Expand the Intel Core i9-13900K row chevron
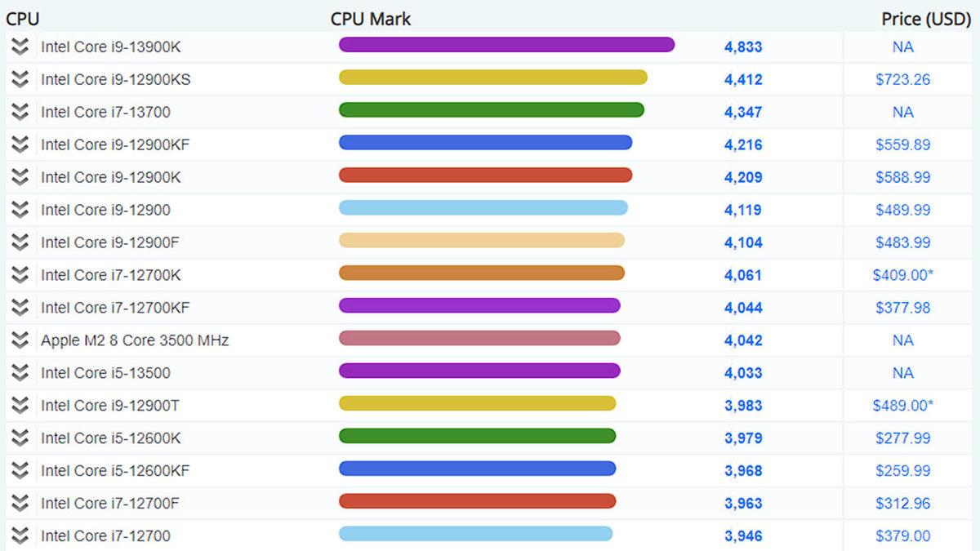 pos(20,47)
